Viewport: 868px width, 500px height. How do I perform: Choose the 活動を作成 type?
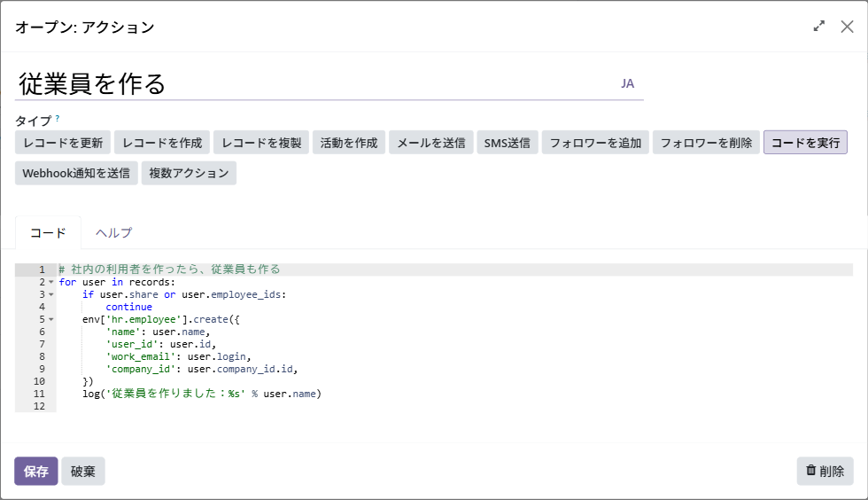coord(349,143)
